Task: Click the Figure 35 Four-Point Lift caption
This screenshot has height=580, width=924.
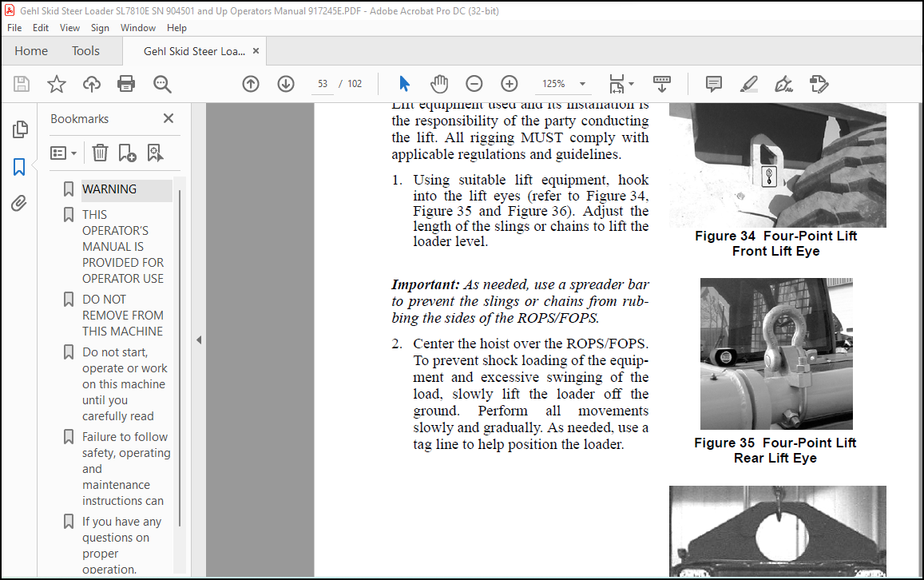Action: point(775,451)
